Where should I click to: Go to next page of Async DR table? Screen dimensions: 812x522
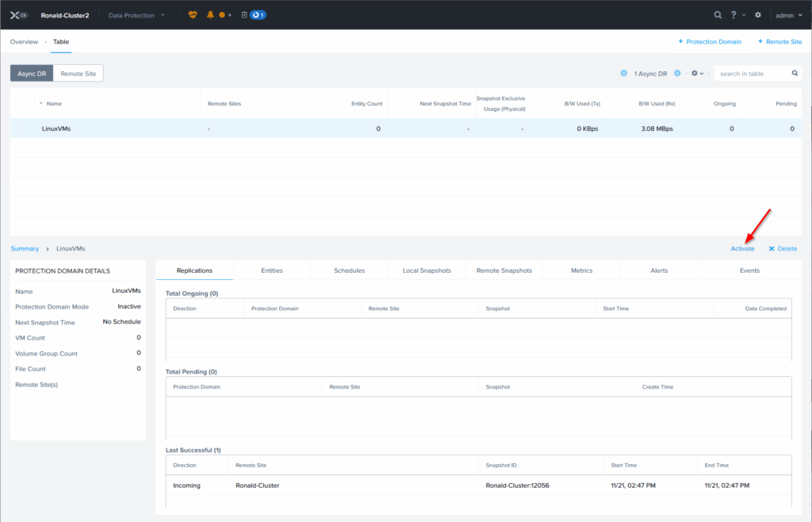pyautogui.click(x=677, y=73)
